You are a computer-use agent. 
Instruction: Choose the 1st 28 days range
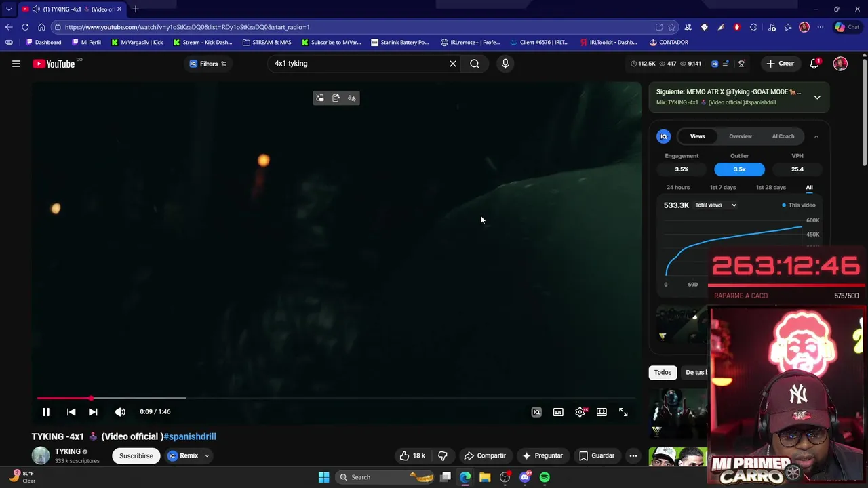pos(770,188)
